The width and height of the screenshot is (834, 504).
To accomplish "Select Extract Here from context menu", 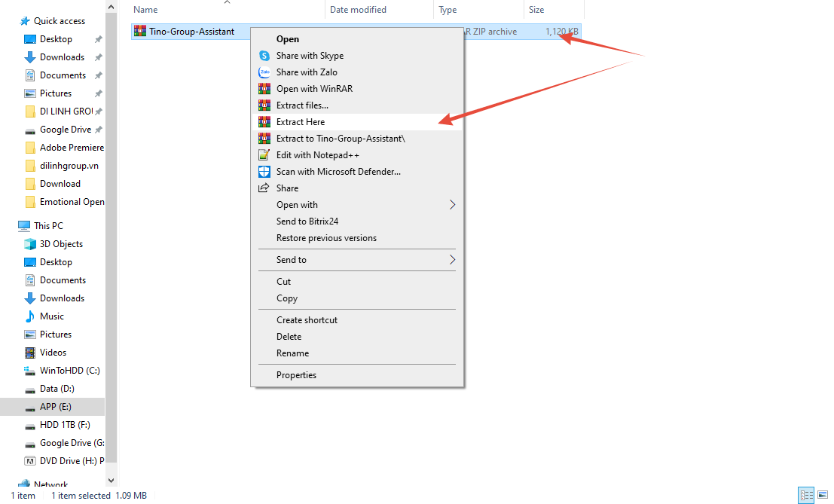I will click(x=357, y=122).
